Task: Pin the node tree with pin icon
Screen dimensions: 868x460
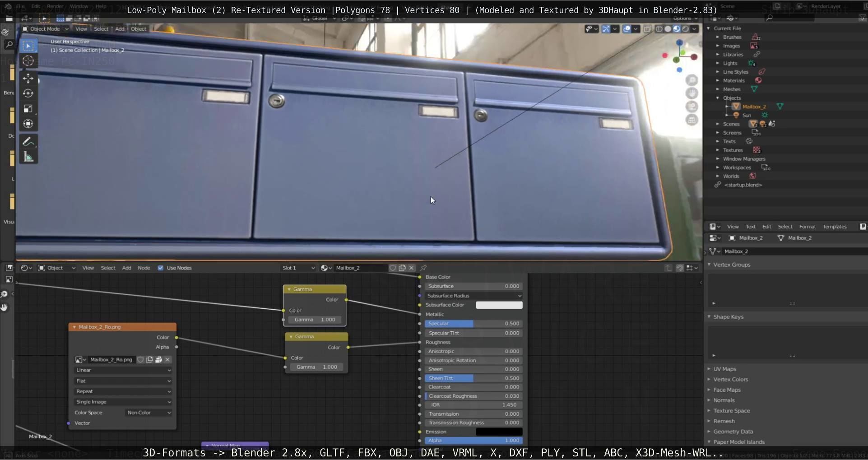Action: (x=423, y=268)
